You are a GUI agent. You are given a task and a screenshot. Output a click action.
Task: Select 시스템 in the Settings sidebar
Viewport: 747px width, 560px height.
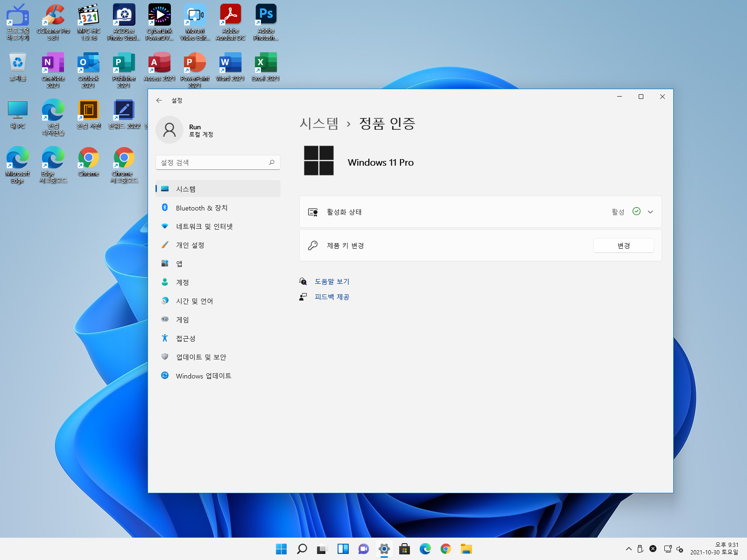tap(218, 189)
